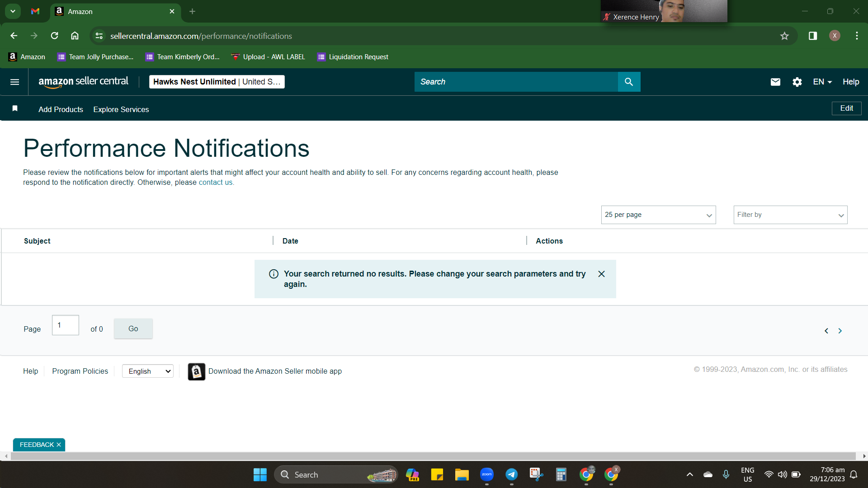Open a new browser tab
The width and height of the screenshot is (868, 488).
click(x=192, y=11)
